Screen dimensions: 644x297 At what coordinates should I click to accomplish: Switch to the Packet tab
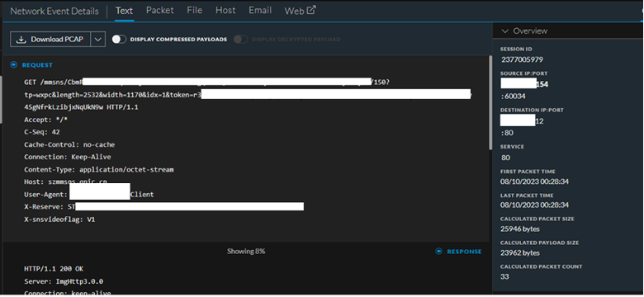tap(160, 10)
